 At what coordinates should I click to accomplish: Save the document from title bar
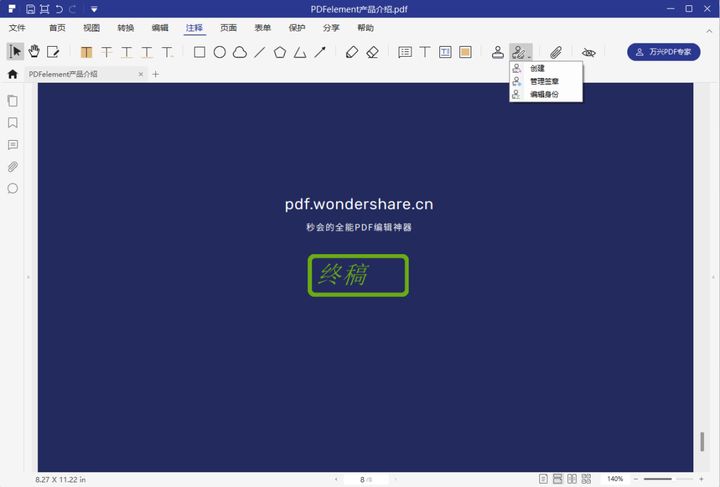pos(30,9)
